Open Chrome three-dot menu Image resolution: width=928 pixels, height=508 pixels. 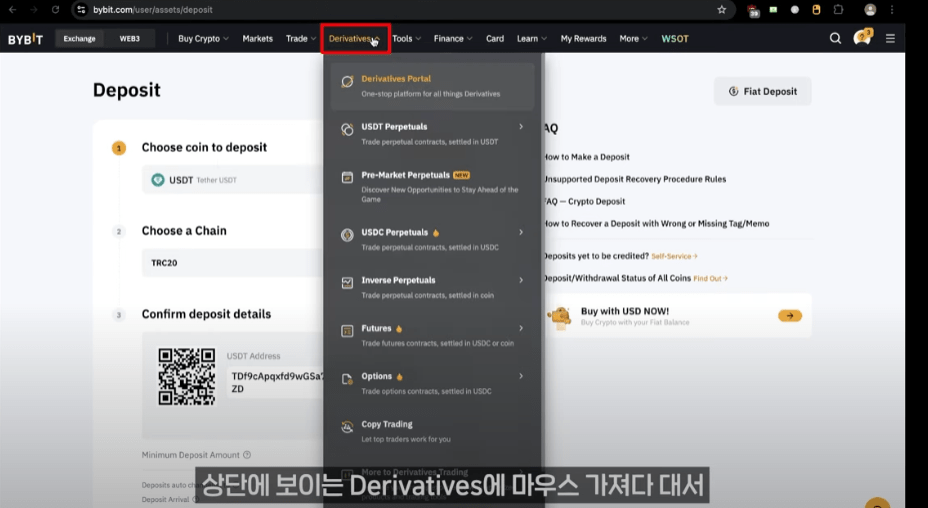[892, 9]
